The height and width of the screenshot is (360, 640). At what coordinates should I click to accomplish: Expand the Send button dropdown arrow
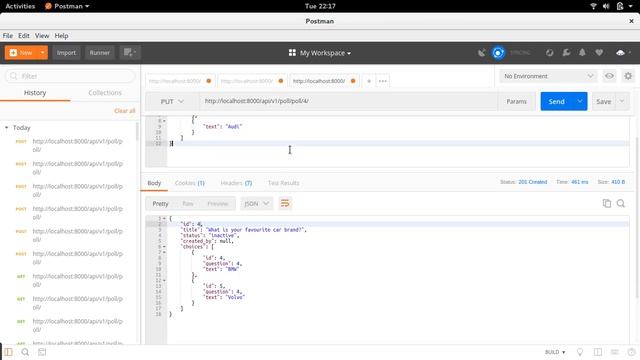(580, 101)
